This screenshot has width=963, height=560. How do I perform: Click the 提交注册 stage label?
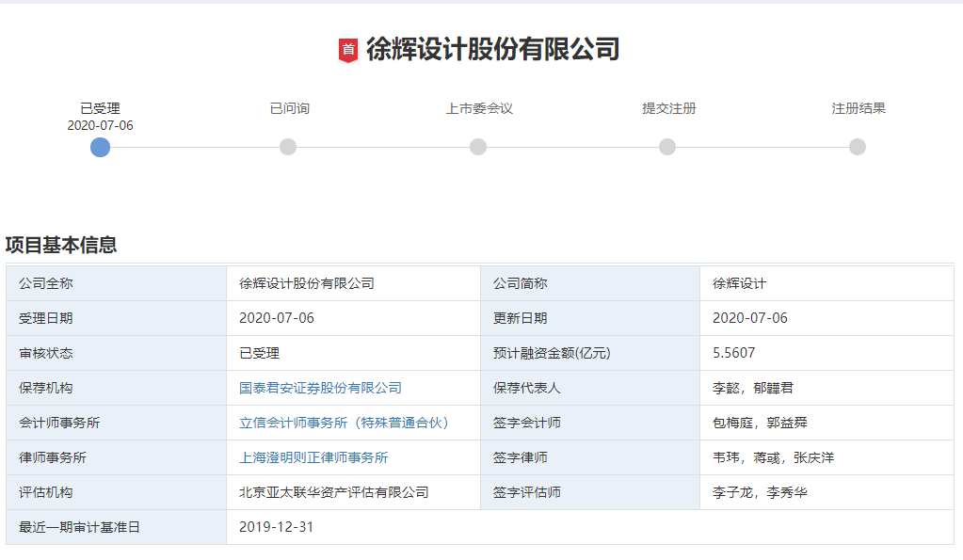pyautogui.click(x=668, y=108)
